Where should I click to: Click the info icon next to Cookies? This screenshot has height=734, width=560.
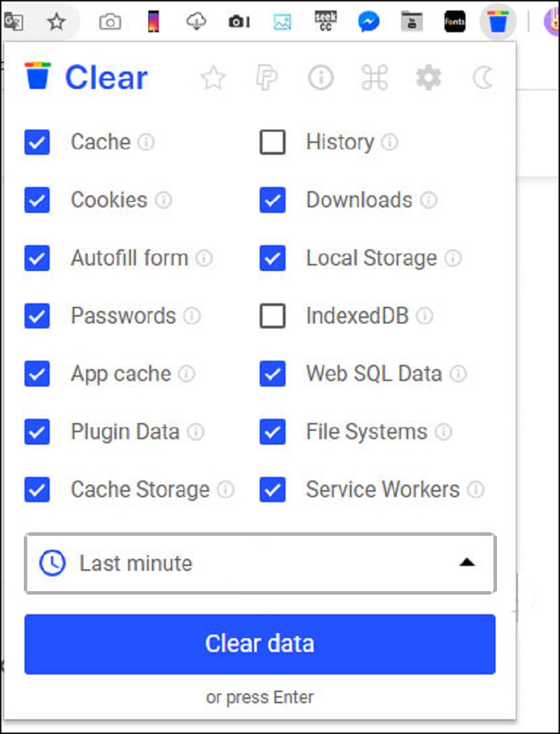(163, 200)
